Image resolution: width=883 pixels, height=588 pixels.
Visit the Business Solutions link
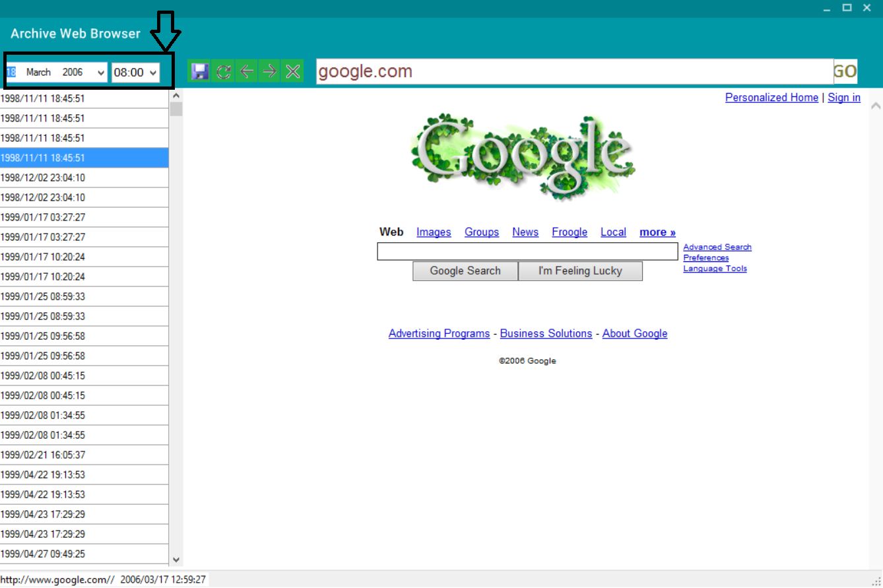[546, 333]
